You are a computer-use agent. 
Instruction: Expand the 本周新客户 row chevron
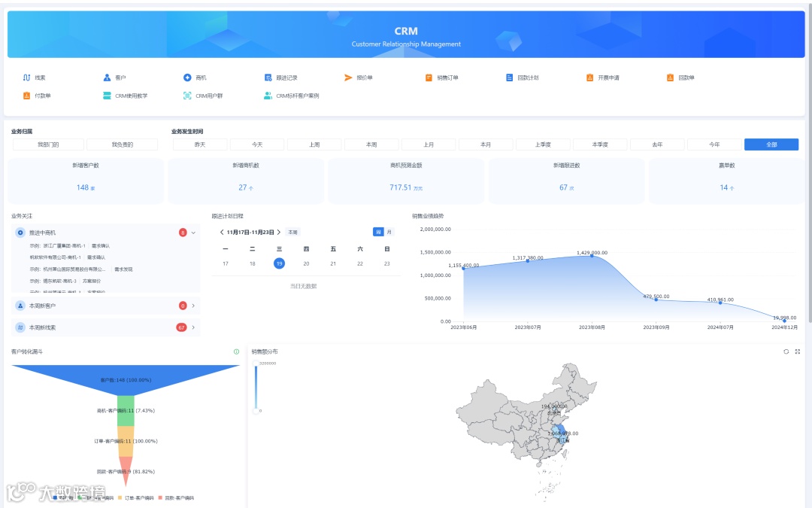click(193, 306)
